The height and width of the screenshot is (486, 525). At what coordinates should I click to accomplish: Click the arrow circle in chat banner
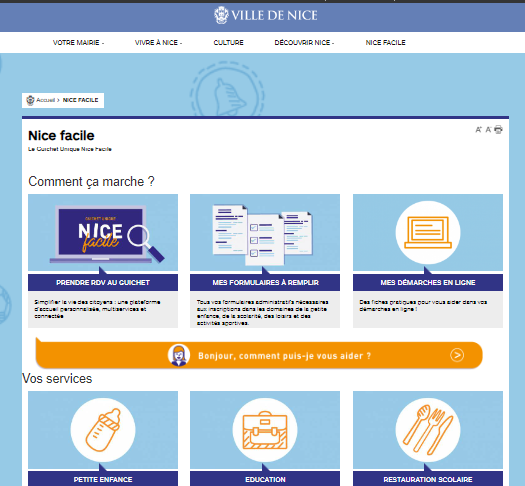click(457, 355)
